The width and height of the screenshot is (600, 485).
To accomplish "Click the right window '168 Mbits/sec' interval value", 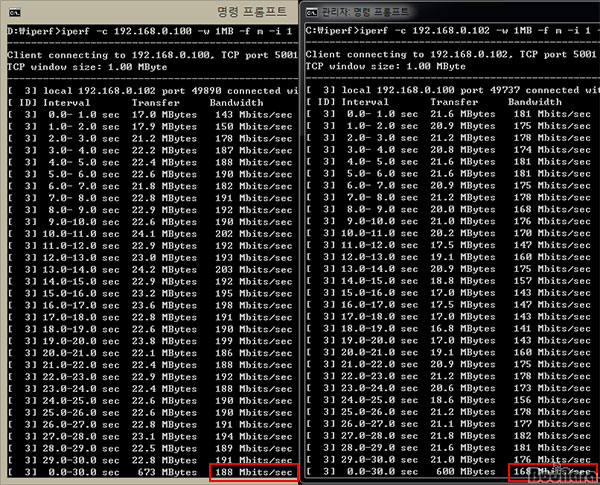I will tap(552, 209).
